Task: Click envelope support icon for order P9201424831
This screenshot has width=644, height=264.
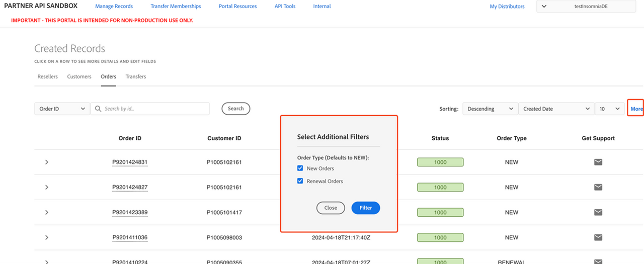Action: tap(598, 162)
